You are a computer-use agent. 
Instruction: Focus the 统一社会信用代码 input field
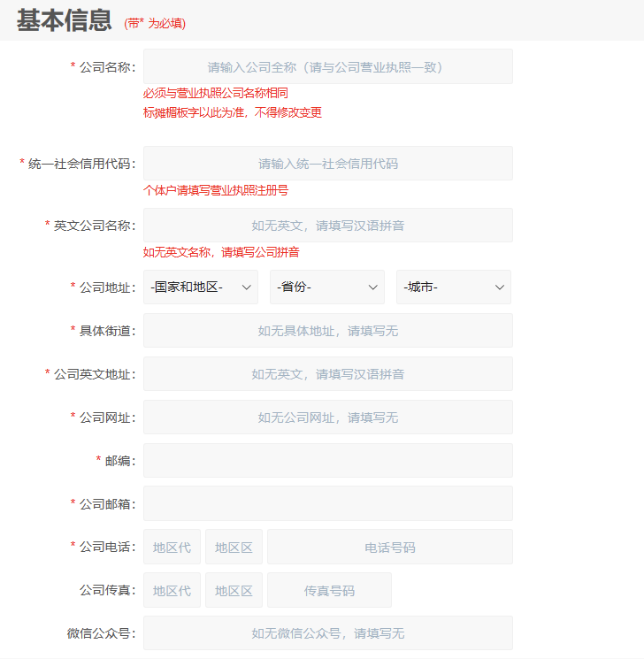pyautogui.click(x=328, y=164)
